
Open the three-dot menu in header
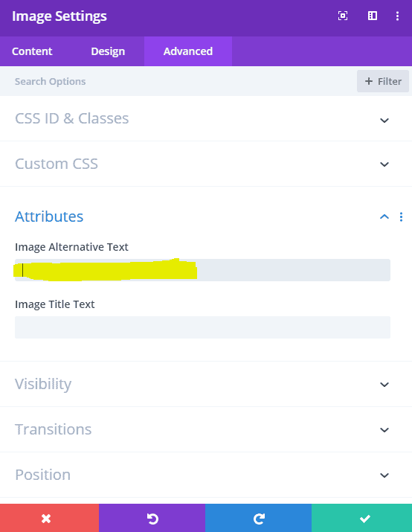pos(397,16)
